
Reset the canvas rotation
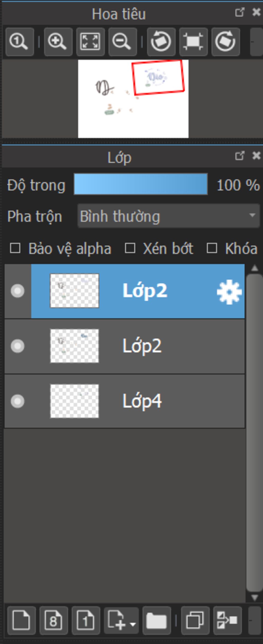193,42
